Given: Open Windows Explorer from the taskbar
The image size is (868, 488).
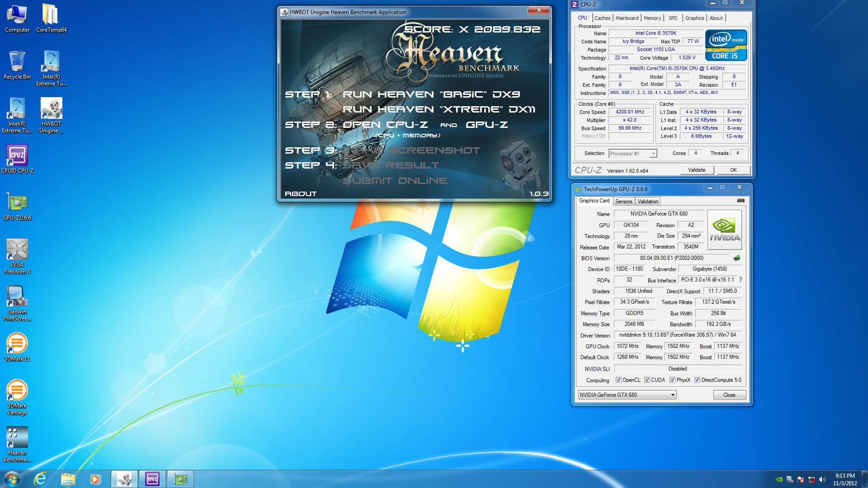Looking at the screenshot, I should (x=68, y=479).
